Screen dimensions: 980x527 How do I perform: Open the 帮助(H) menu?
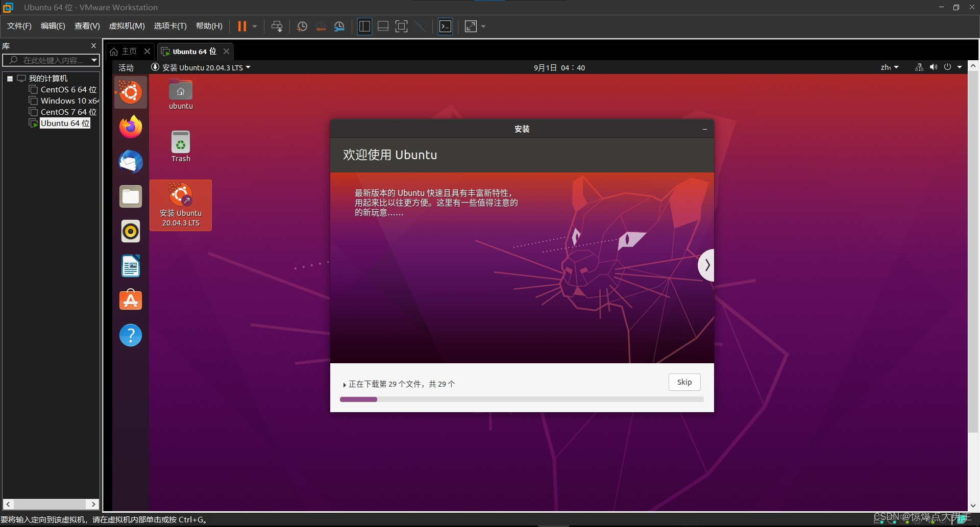point(209,26)
